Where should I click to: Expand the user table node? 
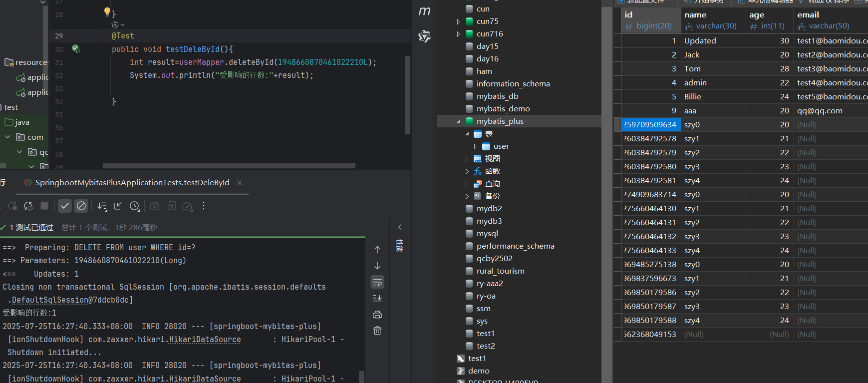point(476,146)
